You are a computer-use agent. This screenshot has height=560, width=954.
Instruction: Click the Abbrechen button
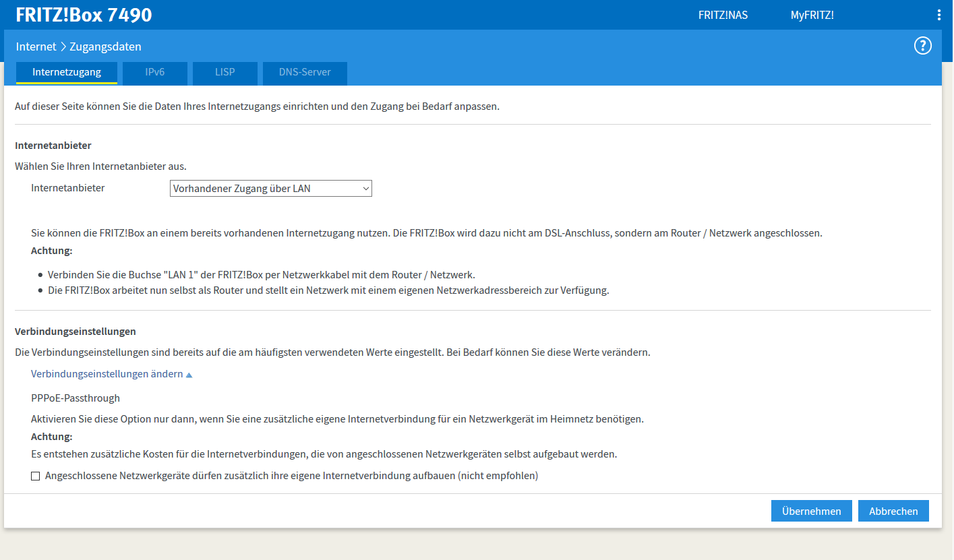point(893,511)
